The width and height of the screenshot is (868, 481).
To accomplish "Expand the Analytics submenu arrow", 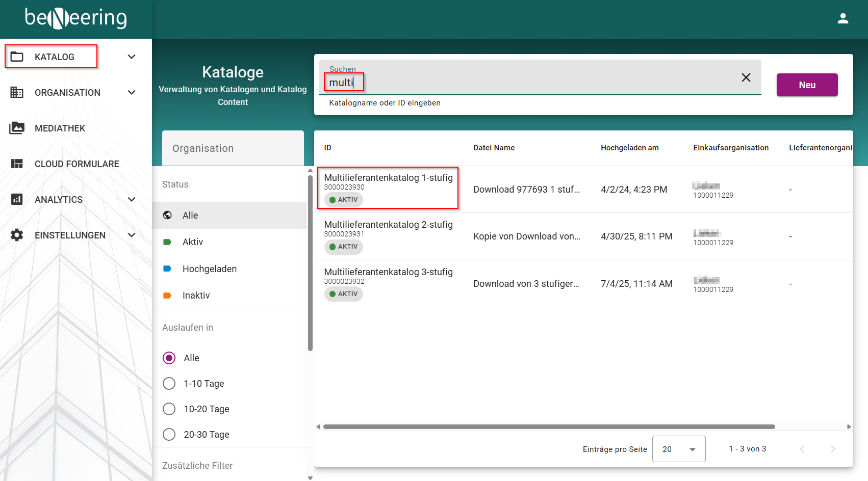I will point(132,199).
